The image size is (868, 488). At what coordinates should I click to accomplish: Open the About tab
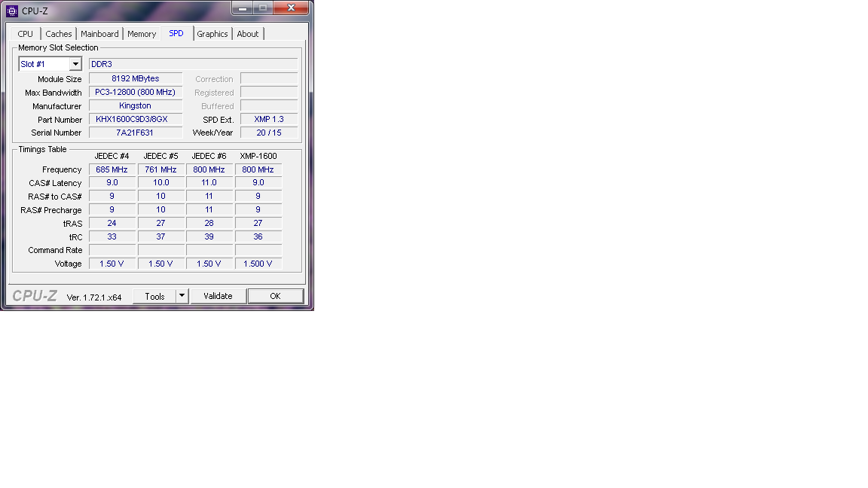(248, 34)
